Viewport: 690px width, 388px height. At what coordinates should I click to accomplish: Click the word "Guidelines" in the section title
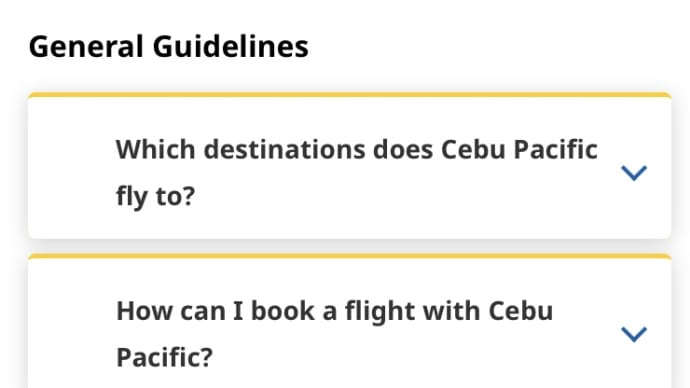[231, 47]
